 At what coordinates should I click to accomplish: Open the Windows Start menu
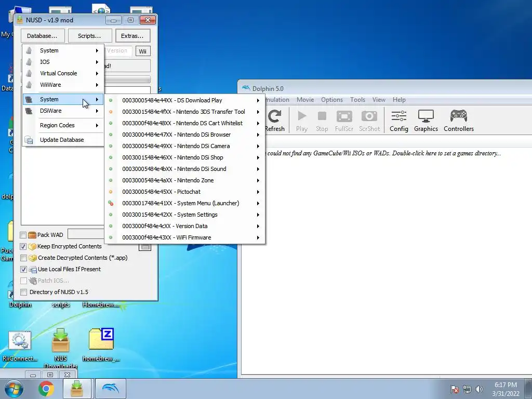pos(14,389)
